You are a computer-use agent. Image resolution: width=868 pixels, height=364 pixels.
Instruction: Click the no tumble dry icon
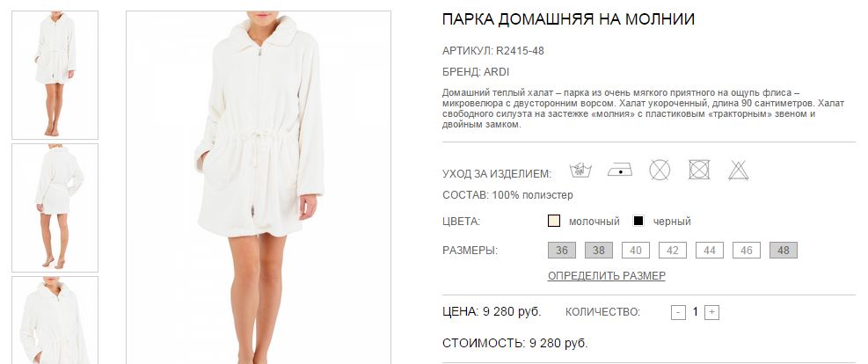699,170
